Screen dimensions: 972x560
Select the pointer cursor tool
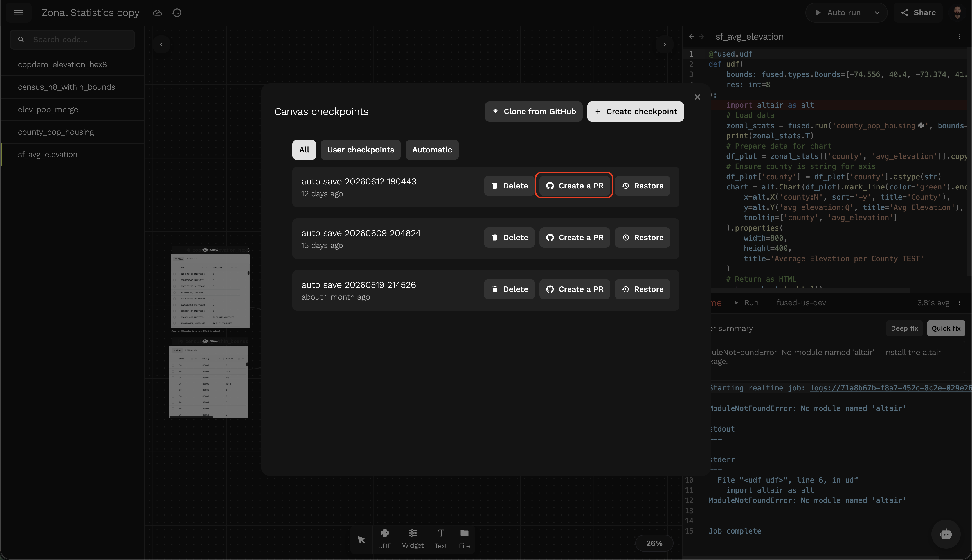[x=361, y=539]
